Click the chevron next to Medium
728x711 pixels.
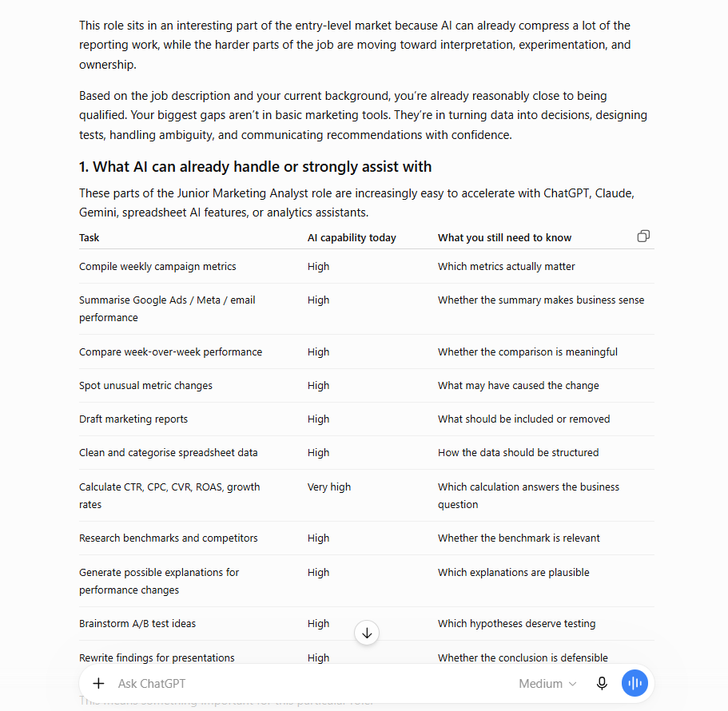(x=573, y=684)
